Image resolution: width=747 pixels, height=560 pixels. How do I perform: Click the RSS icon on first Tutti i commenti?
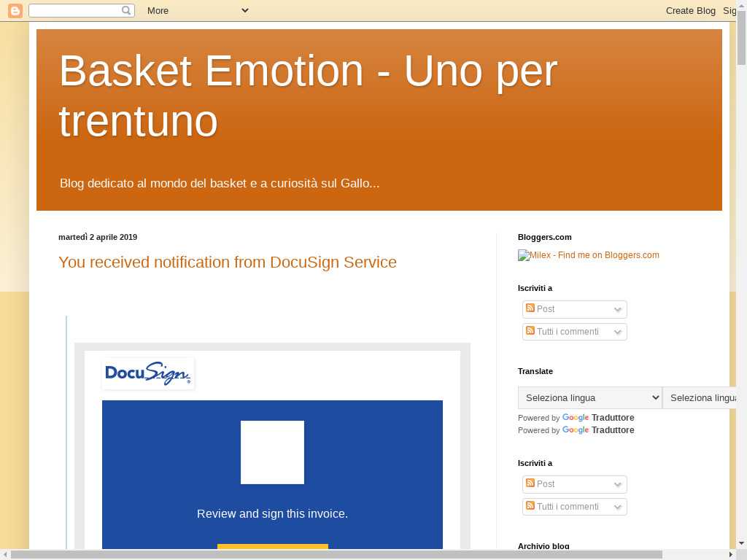click(x=530, y=330)
